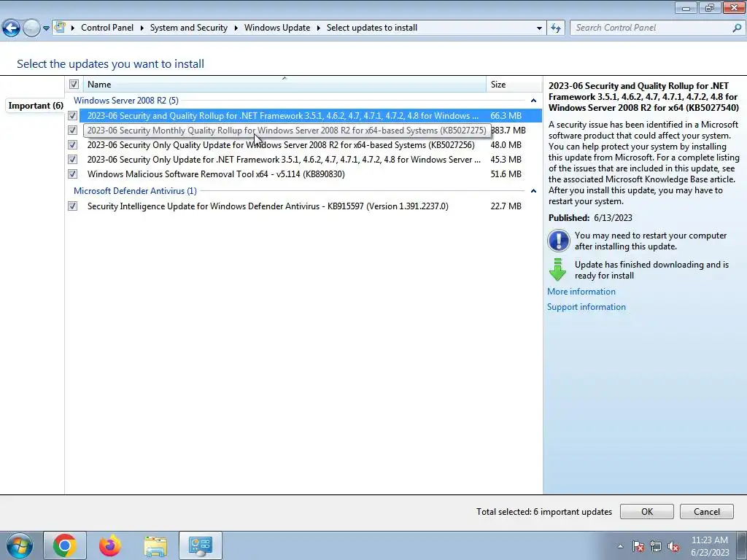Click the green download-ready arrow icon
The width and height of the screenshot is (747, 560).
558,270
